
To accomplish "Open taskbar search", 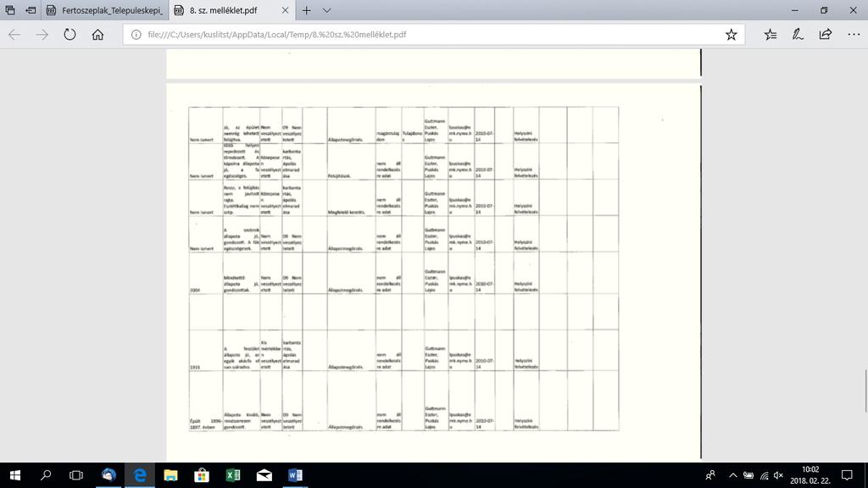I will coord(46,475).
